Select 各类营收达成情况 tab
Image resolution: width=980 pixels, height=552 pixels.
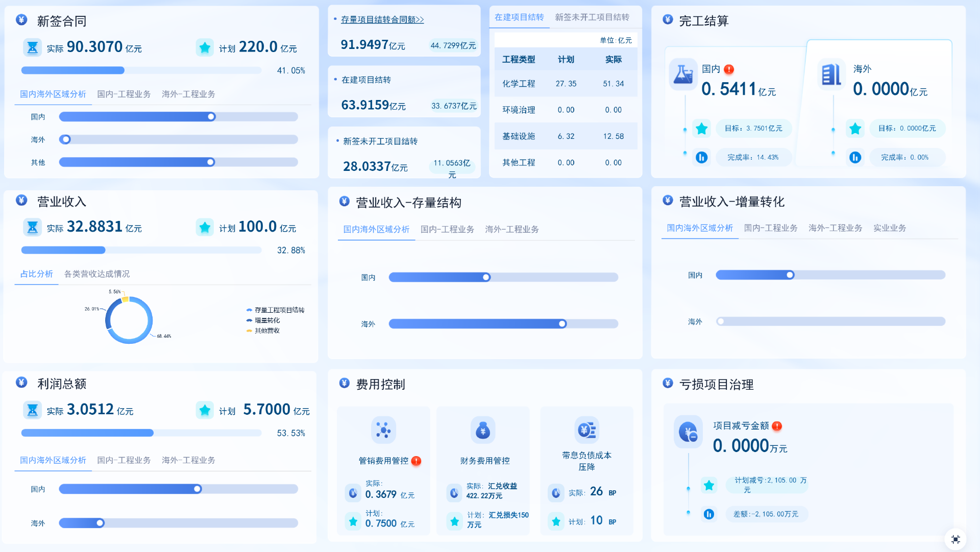97,274
